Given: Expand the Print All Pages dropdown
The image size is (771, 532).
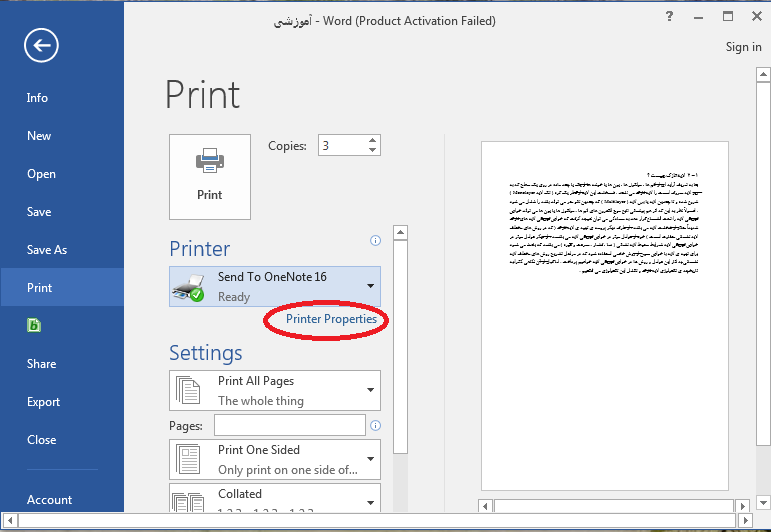Looking at the screenshot, I should click(x=275, y=390).
